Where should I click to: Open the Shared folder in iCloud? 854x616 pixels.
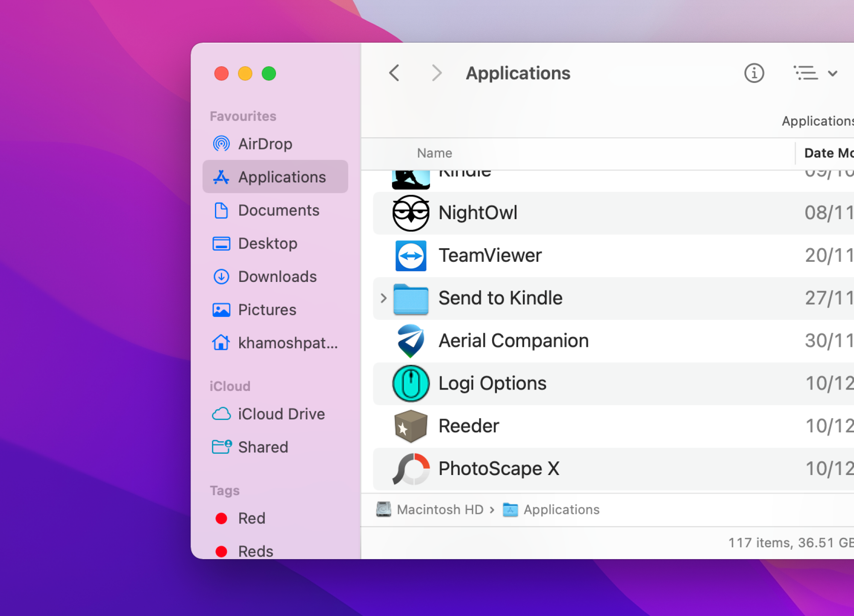coord(275,447)
